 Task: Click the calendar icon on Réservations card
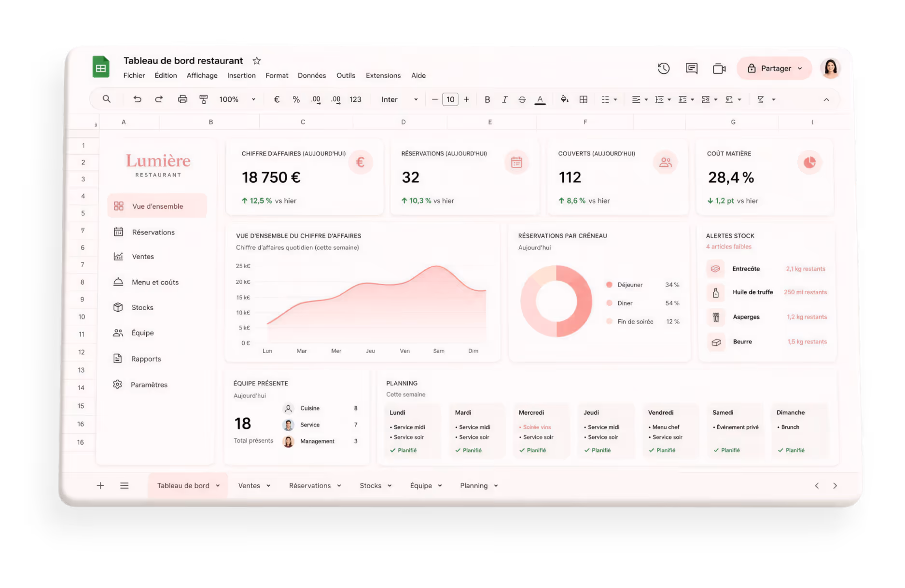[x=516, y=162]
